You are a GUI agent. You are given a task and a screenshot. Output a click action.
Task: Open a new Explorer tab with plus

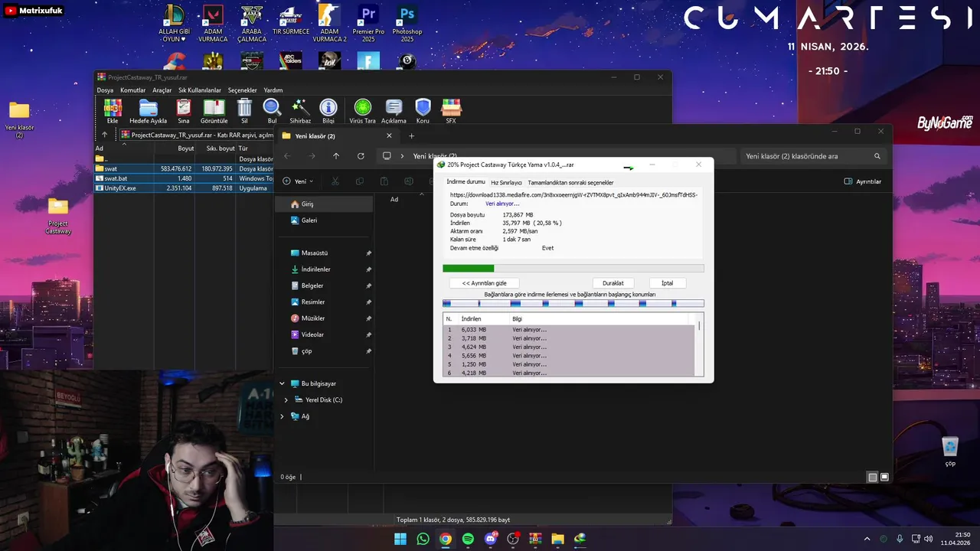(x=411, y=135)
